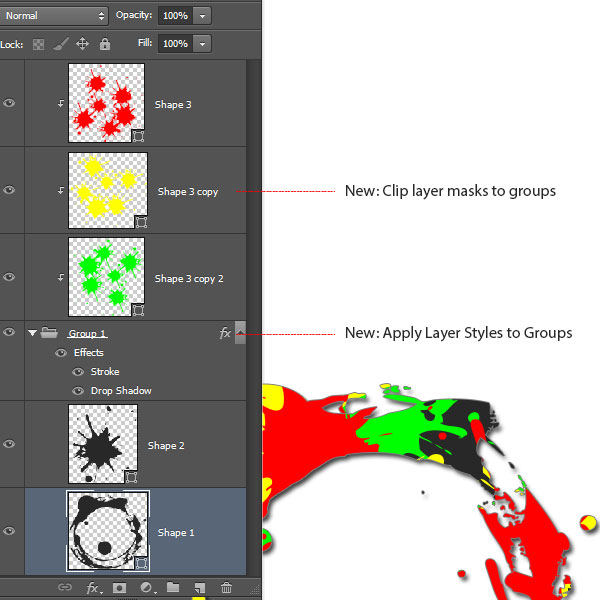Viewport: 600px width, 600px height.
Task: Toggle visibility of Shape 2 layer
Action: click(10, 446)
